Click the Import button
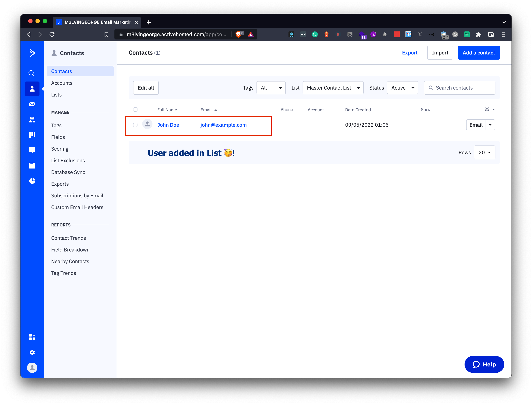Screen dimensions: 532x405 [440, 53]
